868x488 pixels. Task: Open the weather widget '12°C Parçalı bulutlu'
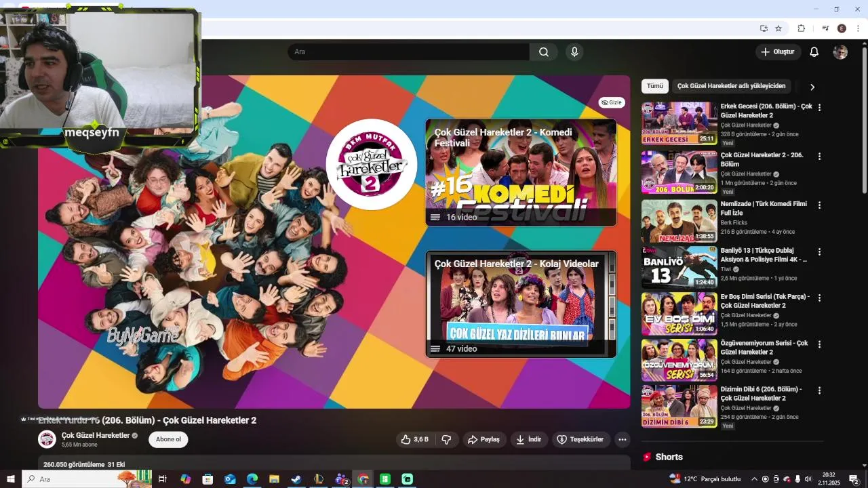click(705, 479)
